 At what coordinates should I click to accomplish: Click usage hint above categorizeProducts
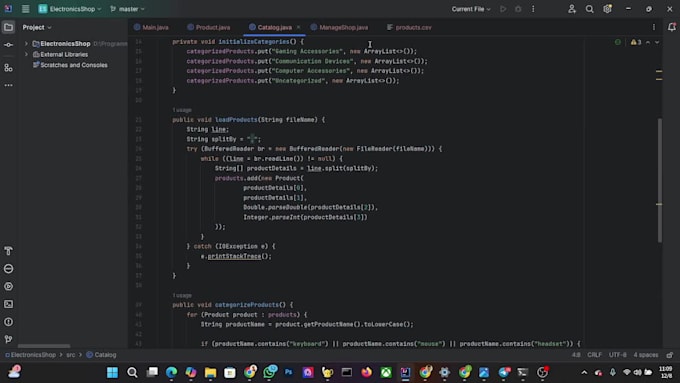point(182,295)
